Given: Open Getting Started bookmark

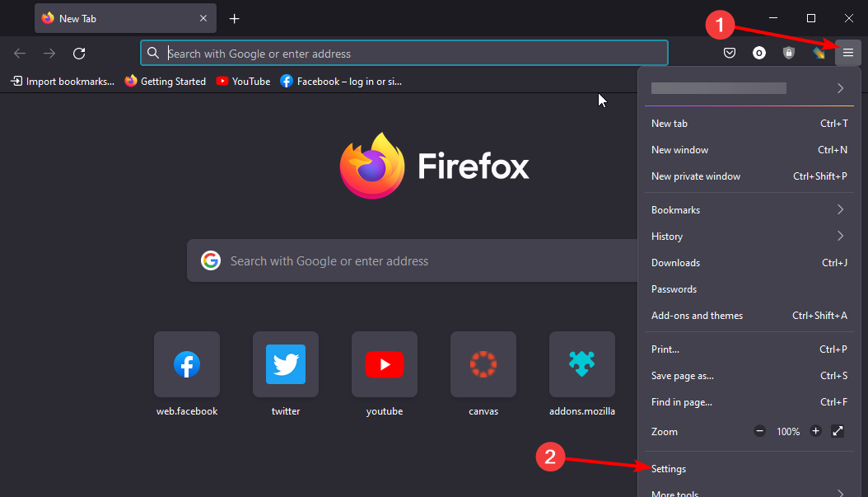Looking at the screenshot, I should coord(166,82).
